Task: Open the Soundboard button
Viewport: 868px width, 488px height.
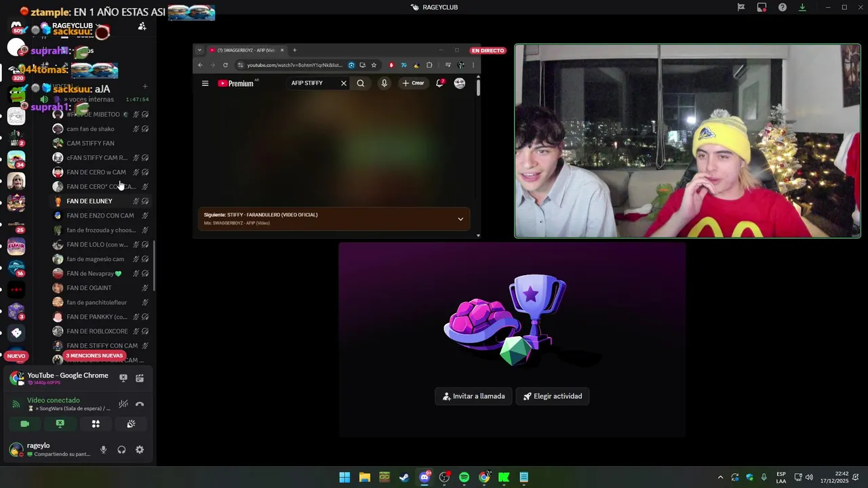Action: coord(131,424)
